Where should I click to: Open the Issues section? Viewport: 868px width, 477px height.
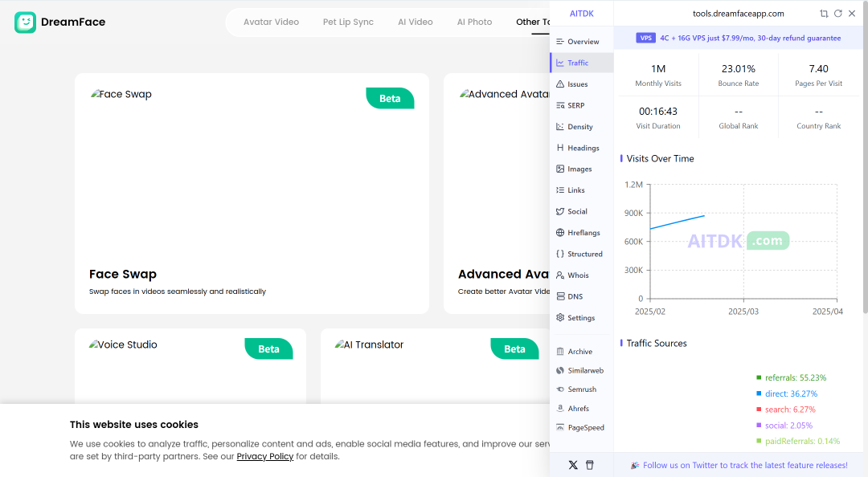coord(582,84)
